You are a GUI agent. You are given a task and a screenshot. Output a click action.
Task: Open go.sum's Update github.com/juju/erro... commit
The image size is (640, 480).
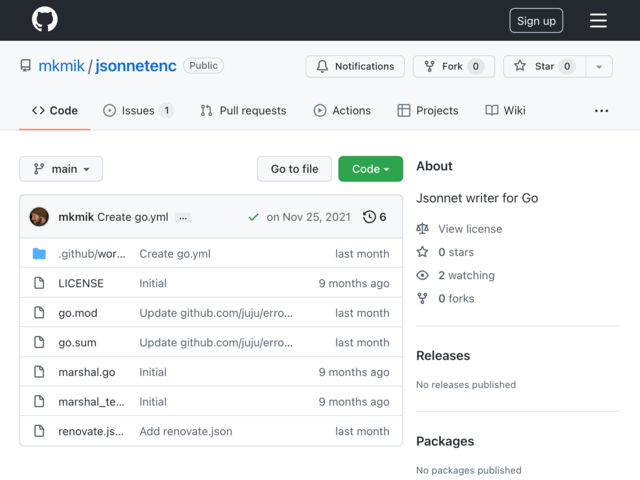(216, 342)
